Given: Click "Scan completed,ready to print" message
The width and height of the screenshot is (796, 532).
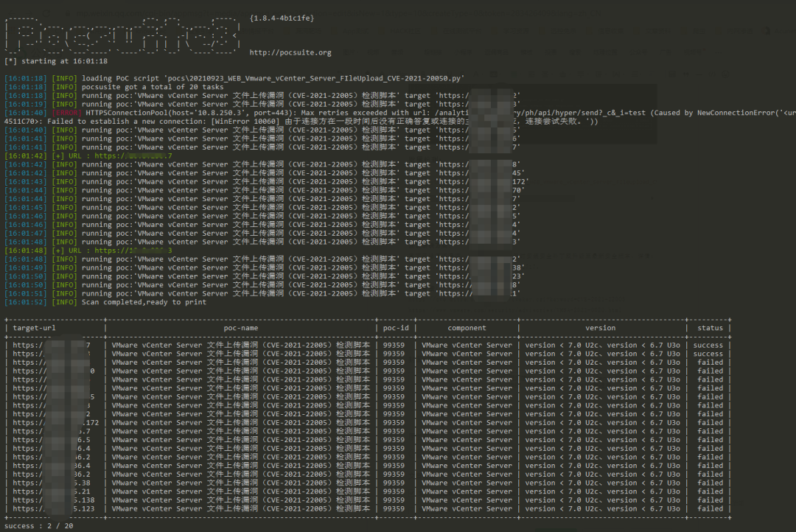Looking at the screenshot, I should tap(144, 303).
